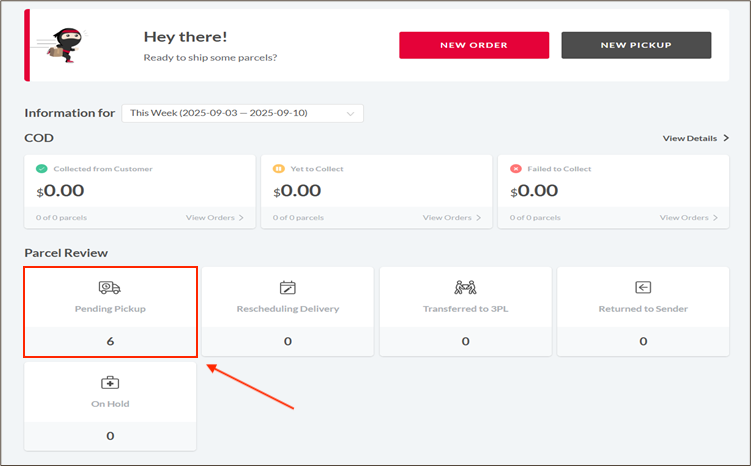The width and height of the screenshot is (751, 466).
Task: Click the yellow Yet to Collect pause icon
Action: click(x=278, y=169)
